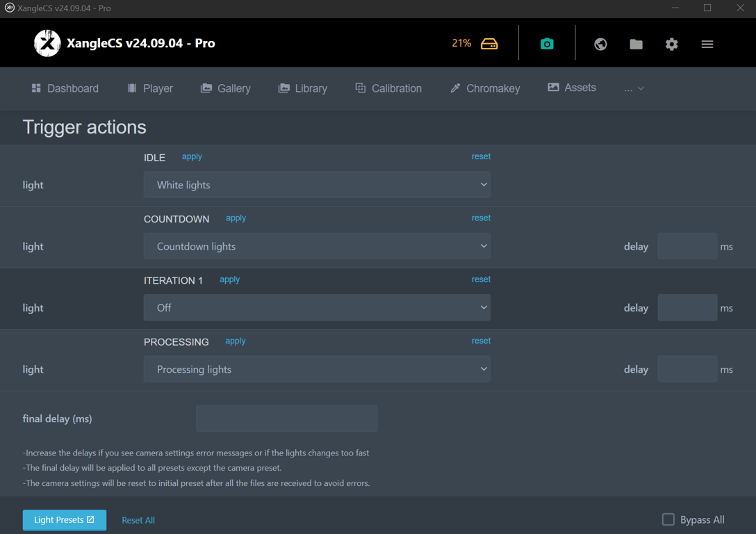Focus the PROCESSING delay ms field
This screenshot has width=756, height=534.
point(687,369)
